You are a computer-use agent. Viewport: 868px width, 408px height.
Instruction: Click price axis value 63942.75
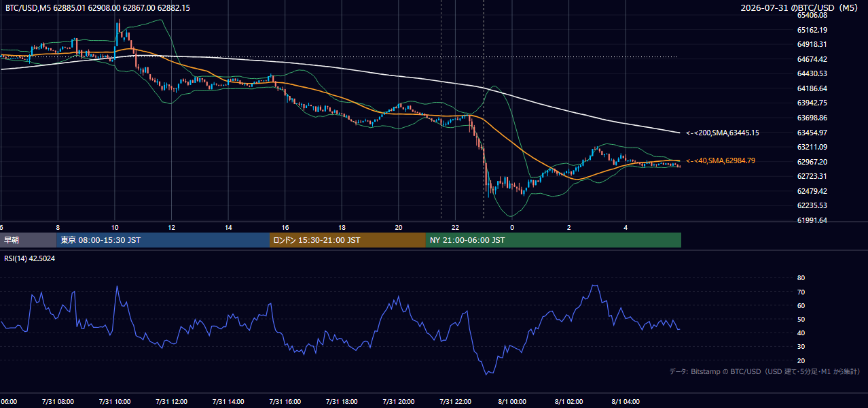pyautogui.click(x=812, y=103)
